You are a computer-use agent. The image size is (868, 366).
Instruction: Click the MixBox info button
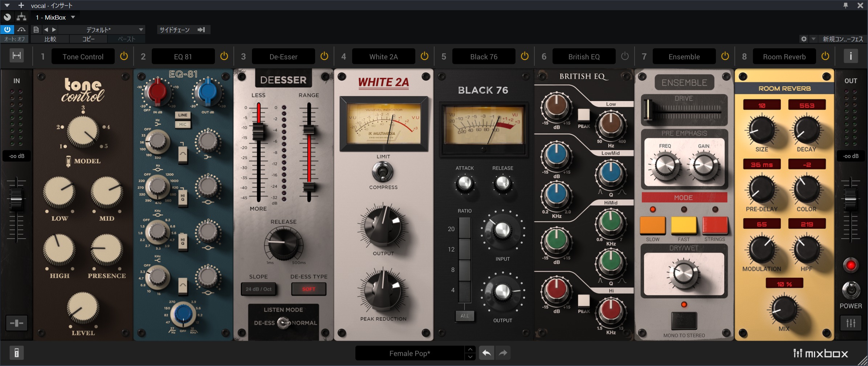(851, 56)
